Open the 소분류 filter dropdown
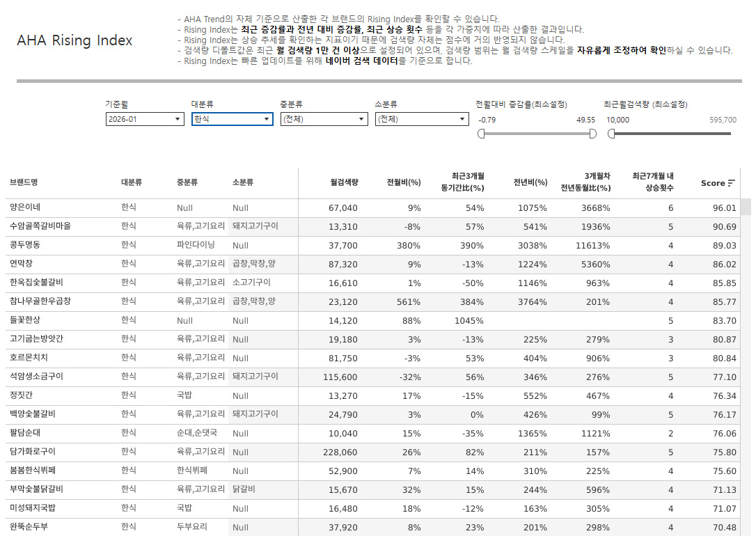756x536 pixels. [421, 119]
